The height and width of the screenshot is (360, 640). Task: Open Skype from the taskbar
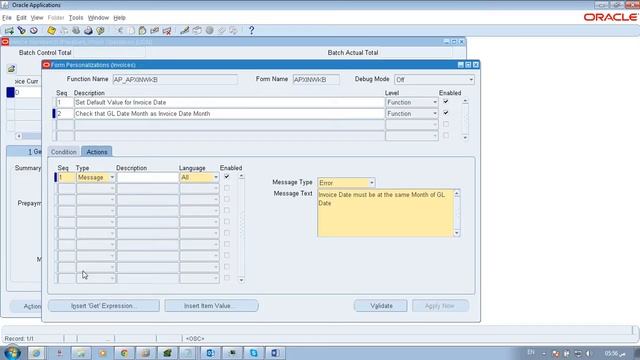[254, 353]
